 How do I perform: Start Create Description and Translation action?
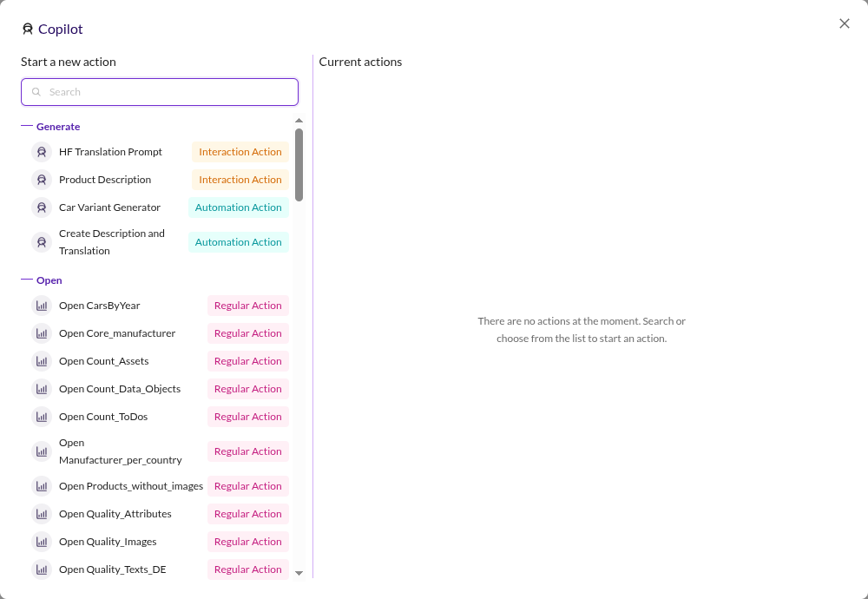click(160, 242)
